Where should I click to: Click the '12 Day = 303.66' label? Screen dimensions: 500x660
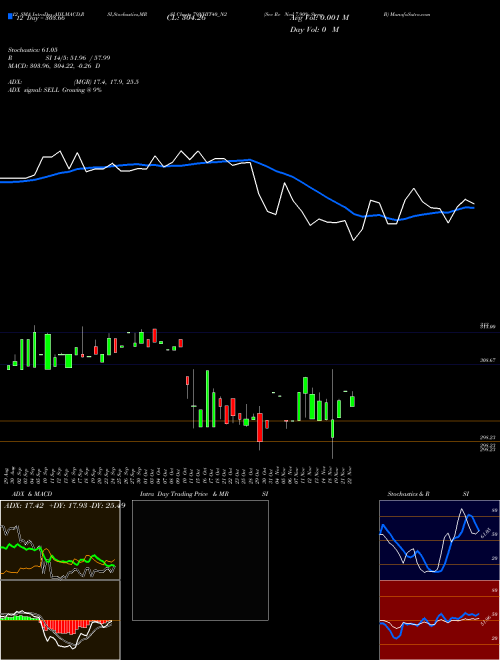click(40, 19)
